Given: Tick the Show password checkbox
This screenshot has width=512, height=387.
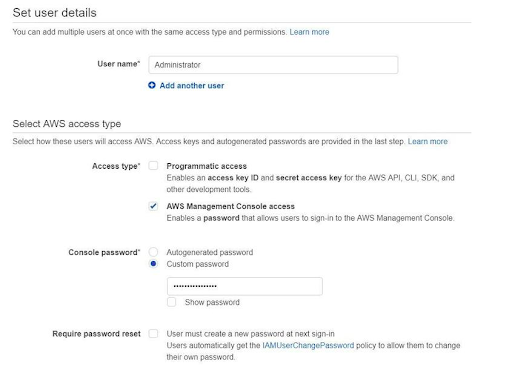Looking at the screenshot, I should (x=172, y=302).
